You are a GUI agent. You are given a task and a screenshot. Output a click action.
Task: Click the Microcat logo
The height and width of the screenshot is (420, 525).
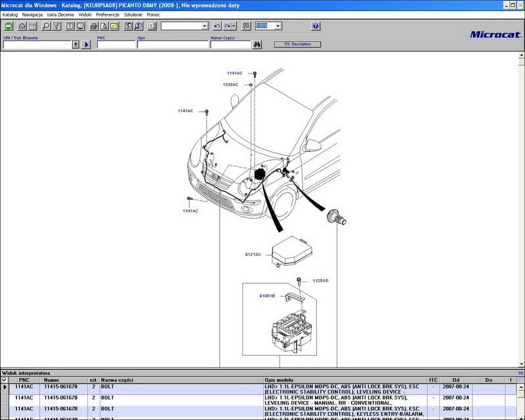(495, 35)
